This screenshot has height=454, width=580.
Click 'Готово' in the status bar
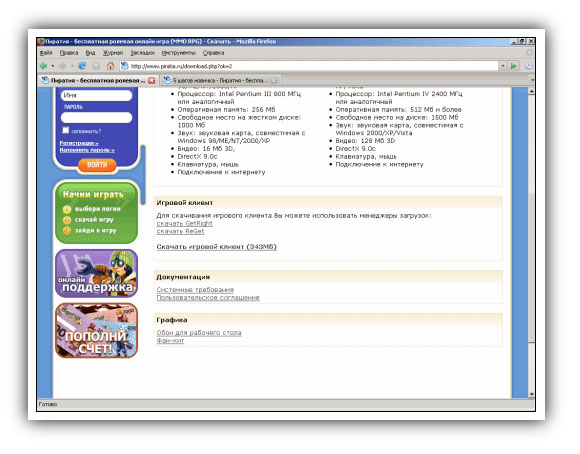click(48, 404)
